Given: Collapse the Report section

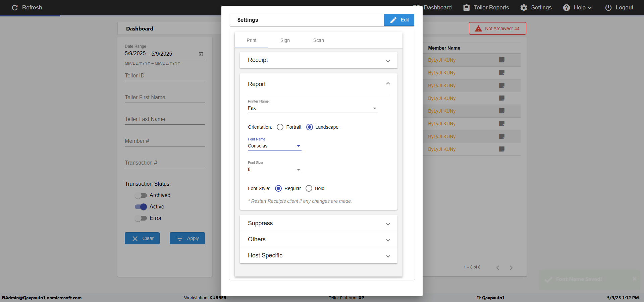Looking at the screenshot, I should coord(319,84).
